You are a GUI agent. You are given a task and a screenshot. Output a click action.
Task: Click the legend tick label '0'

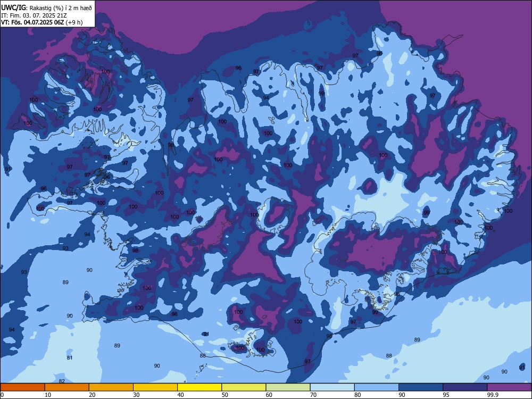click(2, 395)
